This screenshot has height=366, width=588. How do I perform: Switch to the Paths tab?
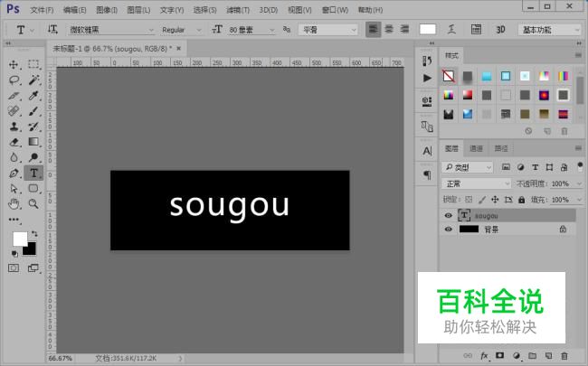pos(501,148)
